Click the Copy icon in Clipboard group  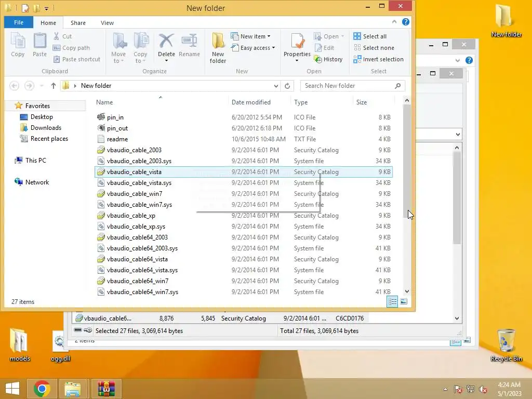coord(18,45)
